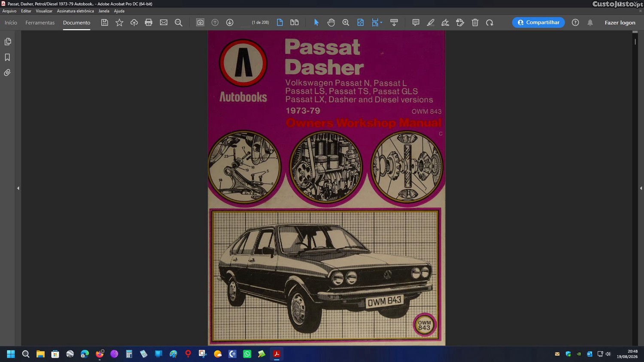
Task: Click the Adobe Acrobat taskbar icon
Action: tap(277, 354)
